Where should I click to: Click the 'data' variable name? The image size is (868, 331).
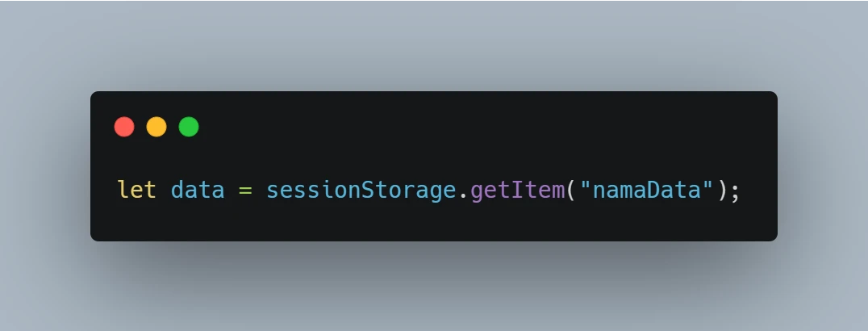tap(198, 191)
